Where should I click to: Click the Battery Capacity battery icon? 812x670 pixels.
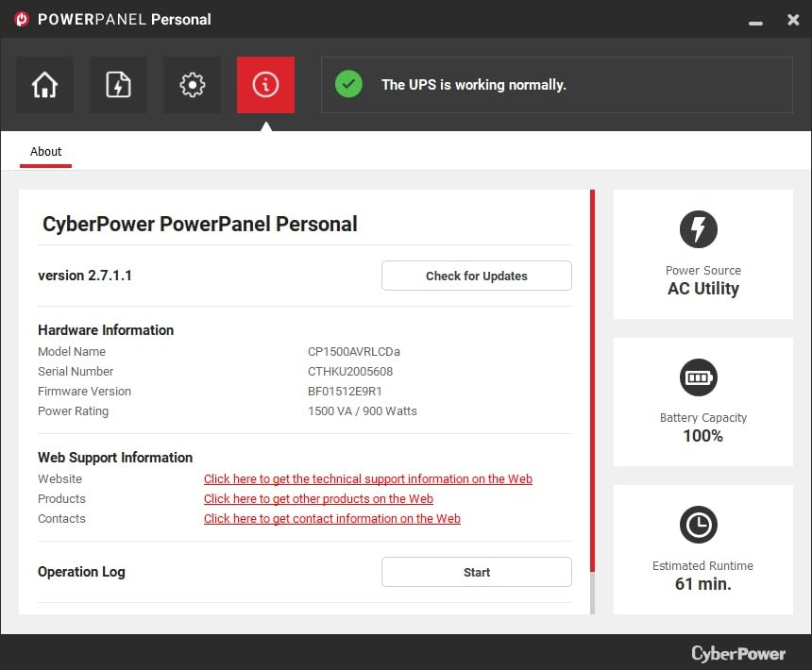pyautogui.click(x=698, y=377)
